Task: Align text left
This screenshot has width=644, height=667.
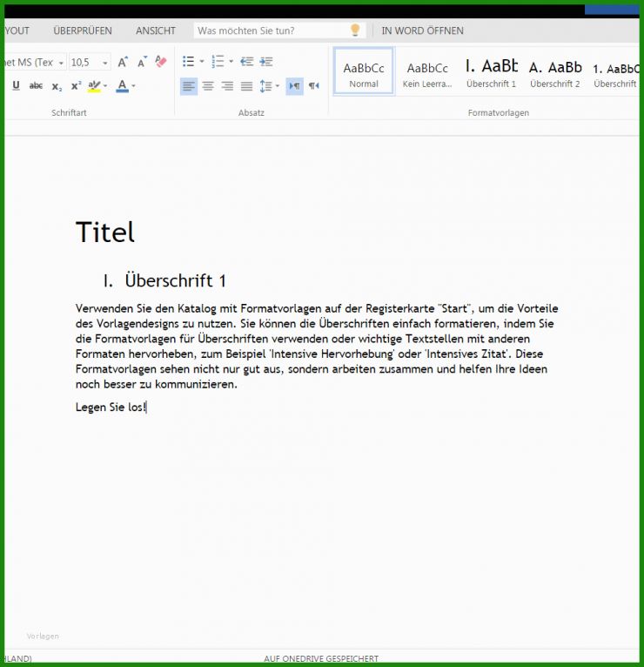Action: [189, 86]
